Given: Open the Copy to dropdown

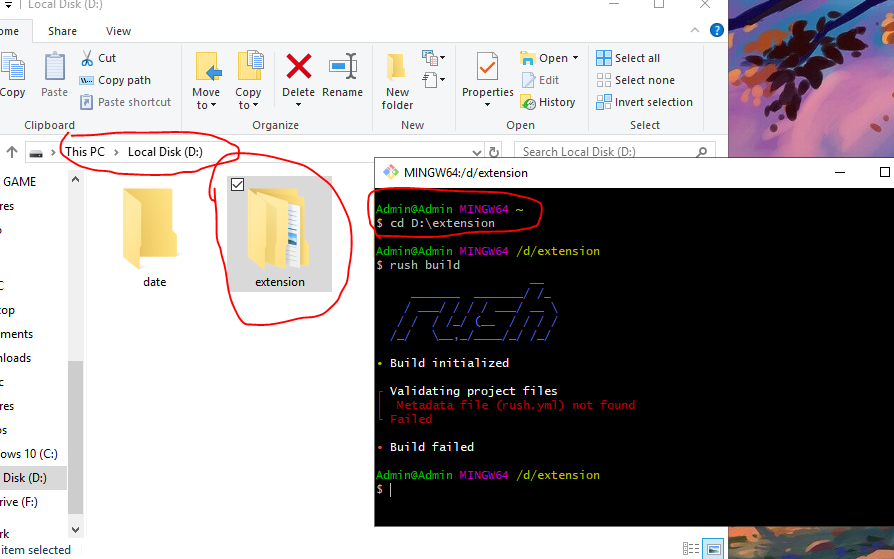Looking at the screenshot, I should pyautogui.click(x=249, y=80).
